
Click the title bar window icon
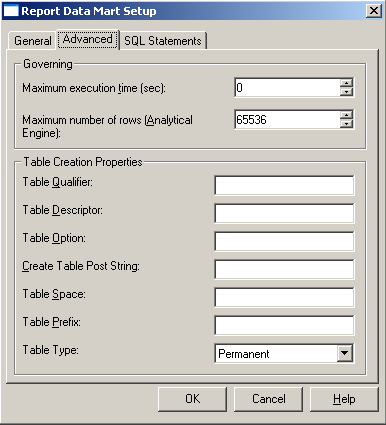(10, 11)
